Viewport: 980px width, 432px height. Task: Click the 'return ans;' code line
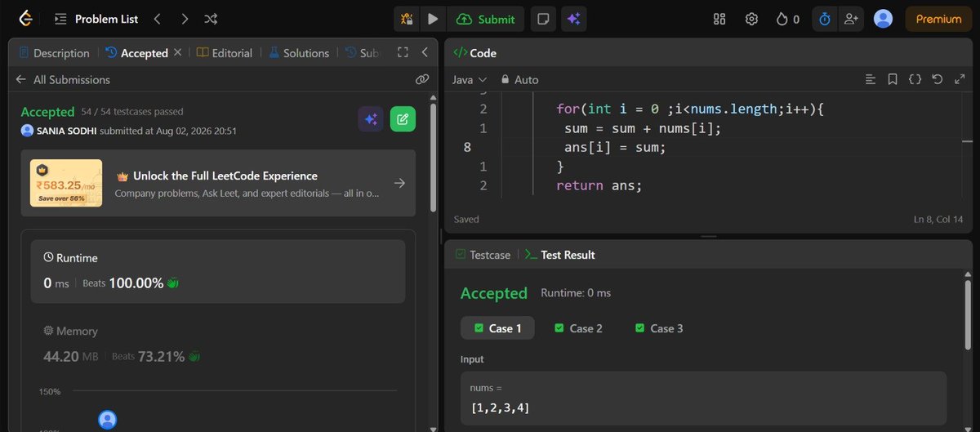[x=599, y=185]
